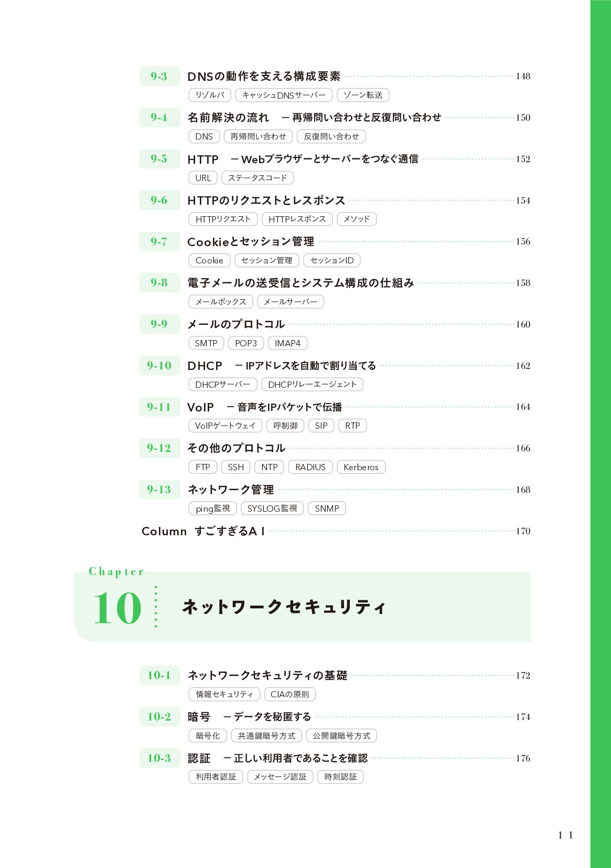Screen dimensions: 611x868
Task: Select the SIP tag under VoIP
Action: [321, 426]
